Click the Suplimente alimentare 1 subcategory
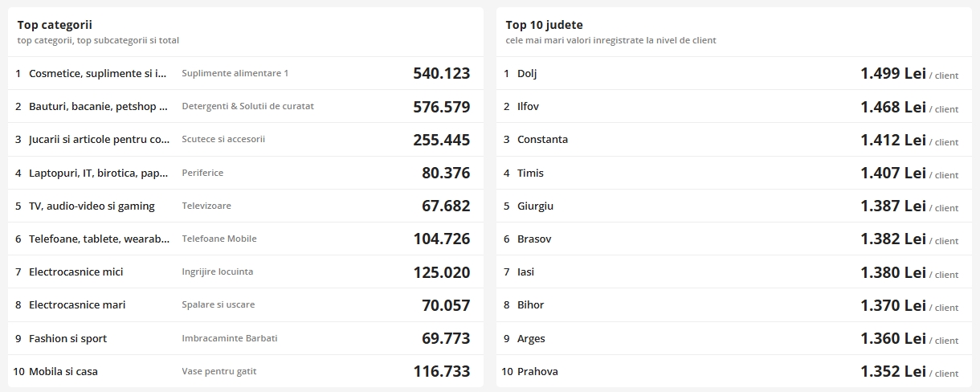The width and height of the screenshot is (980, 392). [235, 73]
